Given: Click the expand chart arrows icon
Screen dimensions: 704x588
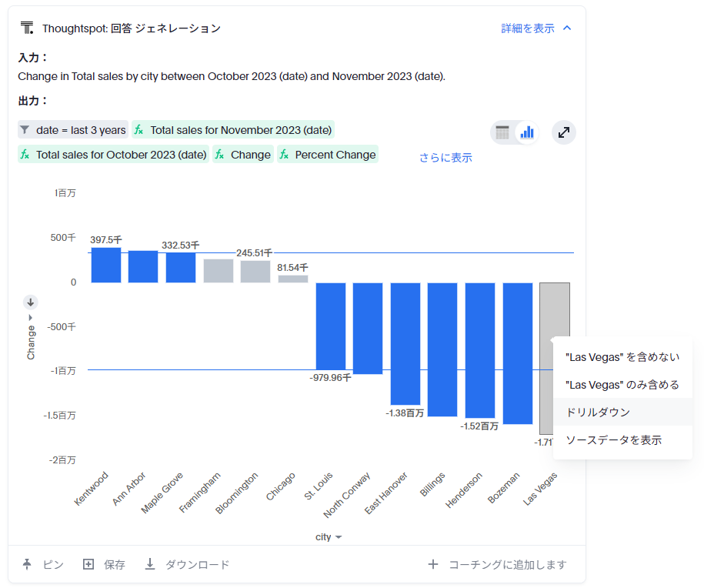Looking at the screenshot, I should pos(564,132).
